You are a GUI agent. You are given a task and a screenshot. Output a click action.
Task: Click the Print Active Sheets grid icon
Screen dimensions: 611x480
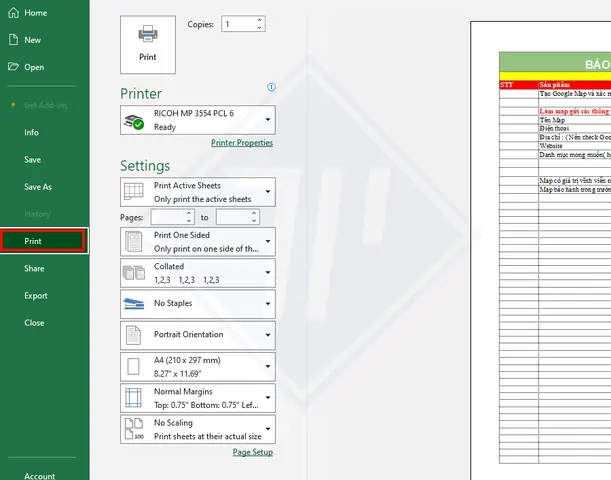133,191
